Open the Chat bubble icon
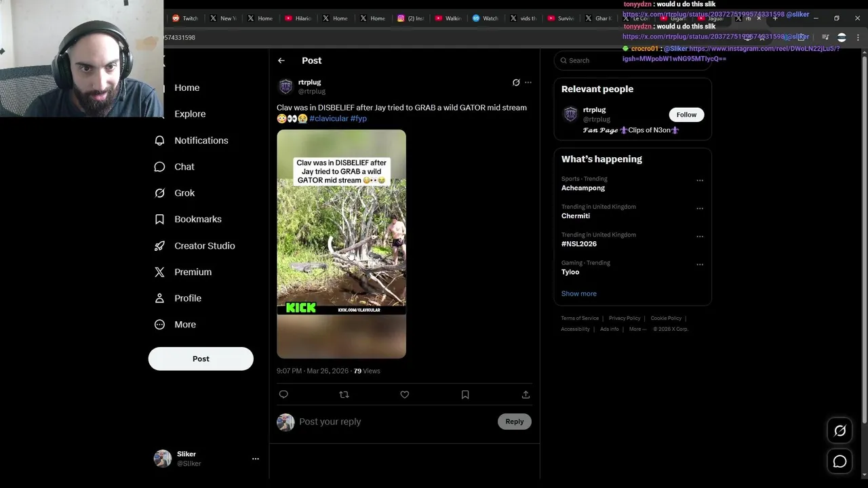Image resolution: width=868 pixels, height=488 pixels. pyautogui.click(x=159, y=167)
